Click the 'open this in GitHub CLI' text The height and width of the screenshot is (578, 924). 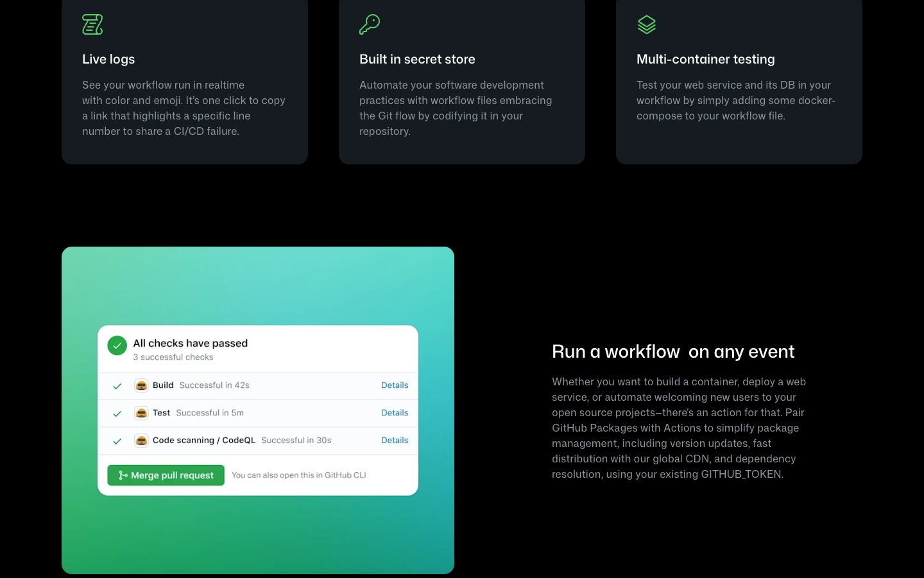(x=298, y=475)
